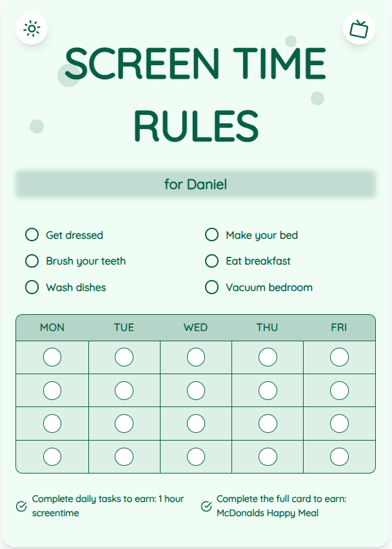Screen dimensions: 392x549
Task: Check the Brush your teeth task
Action: [32, 261]
